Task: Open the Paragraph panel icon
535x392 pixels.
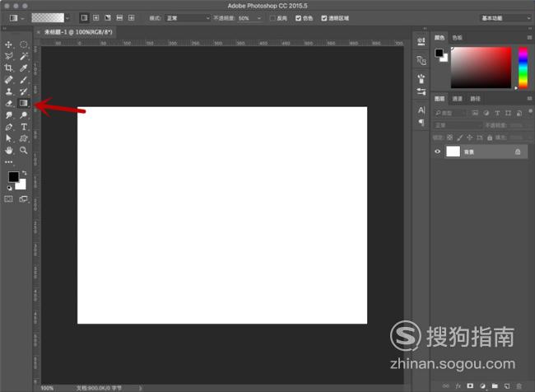Action: (x=421, y=122)
